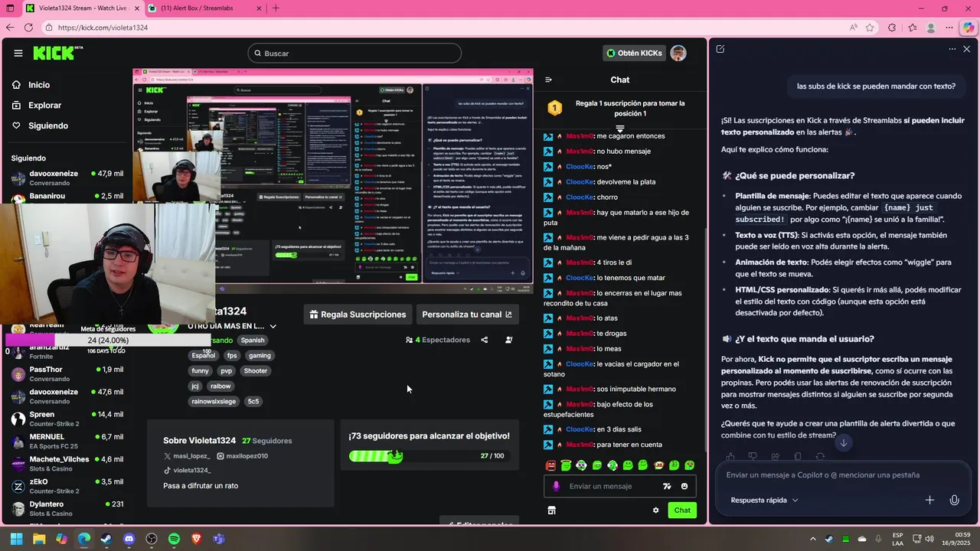
Task: Select the fps tag
Action: click(x=232, y=355)
